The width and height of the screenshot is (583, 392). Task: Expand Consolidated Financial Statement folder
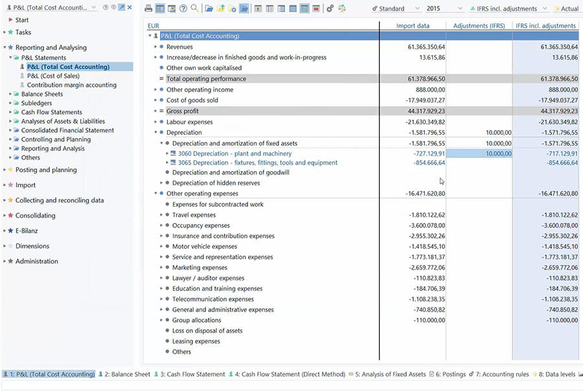[10, 130]
